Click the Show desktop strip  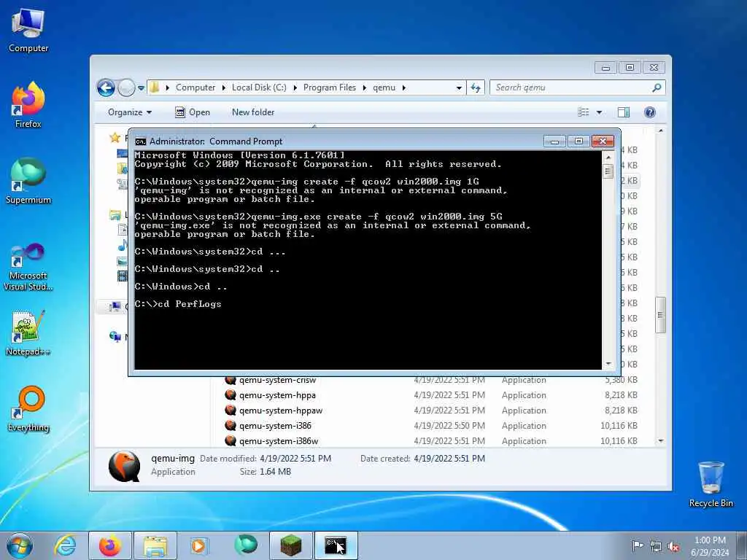[743, 545]
